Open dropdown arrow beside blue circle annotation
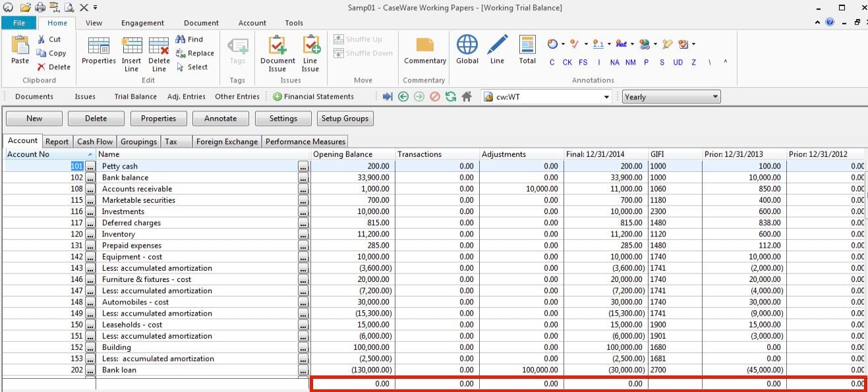Viewport: 868px width, 392px height. 562,44
